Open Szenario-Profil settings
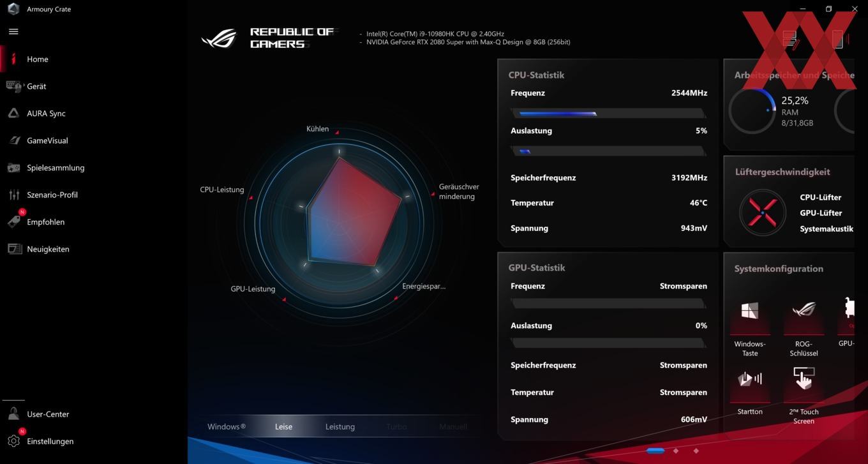 click(52, 195)
